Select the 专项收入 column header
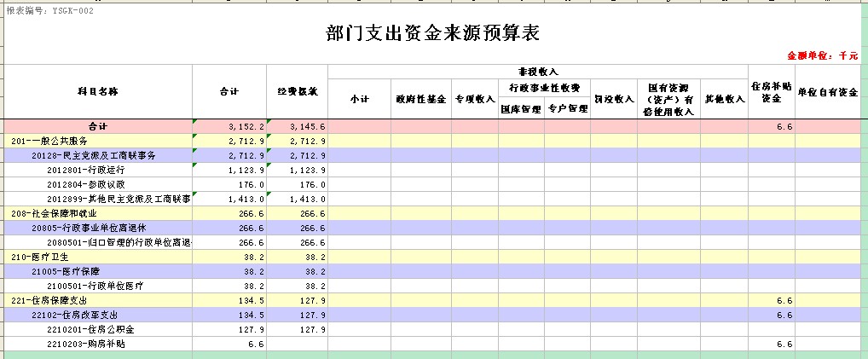This screenshot has height=359, width=868. coord(474,99)
